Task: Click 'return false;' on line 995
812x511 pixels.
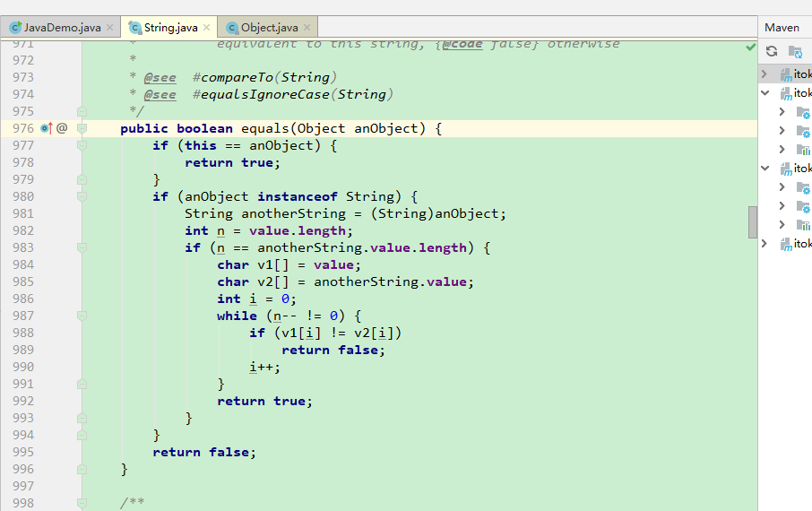Action: tap(204, 453)
